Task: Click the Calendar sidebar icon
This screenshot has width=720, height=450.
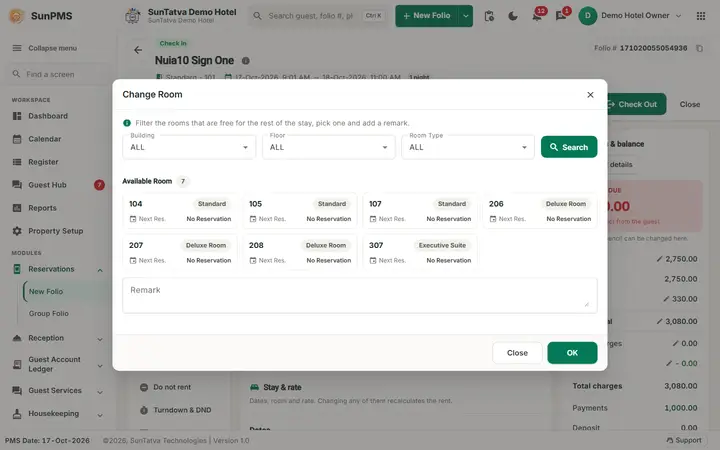Action: [x=17, y=139]
